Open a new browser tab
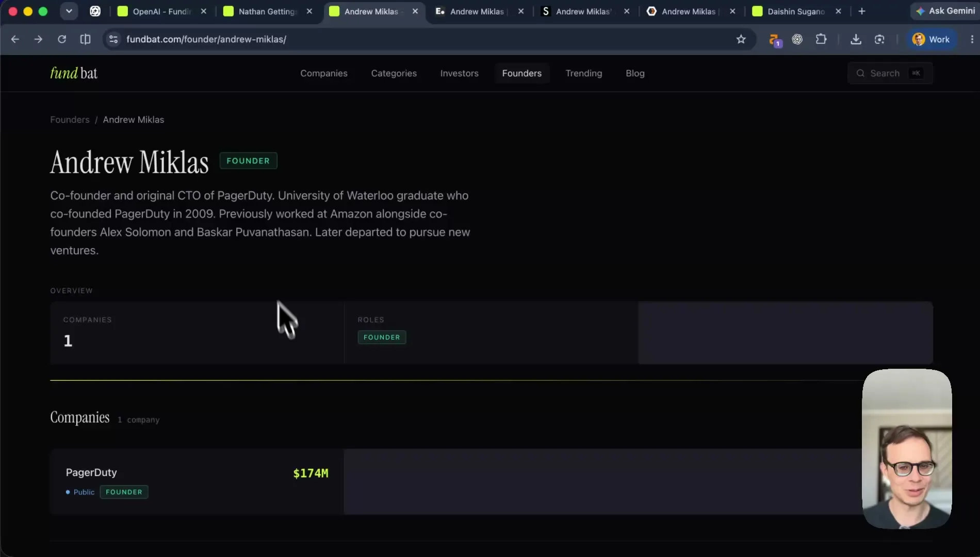This screenshot has width=980, height=557. (x=861, y=11)
